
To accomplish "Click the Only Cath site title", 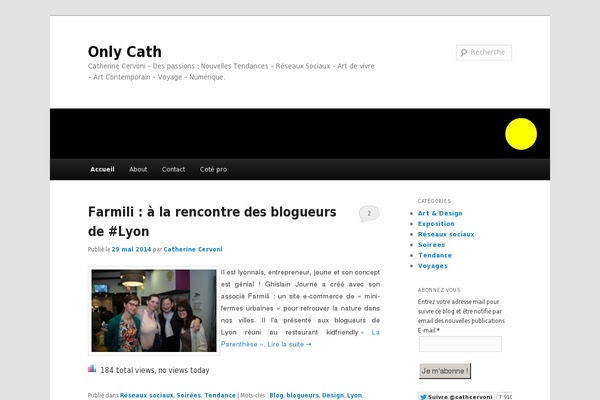I will coord(125,52).
